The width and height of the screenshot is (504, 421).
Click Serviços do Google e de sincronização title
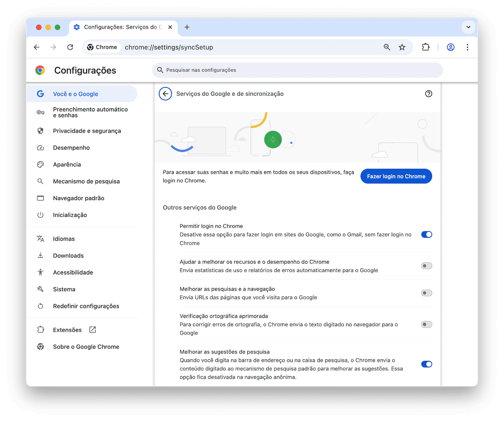tap(230, 94)
